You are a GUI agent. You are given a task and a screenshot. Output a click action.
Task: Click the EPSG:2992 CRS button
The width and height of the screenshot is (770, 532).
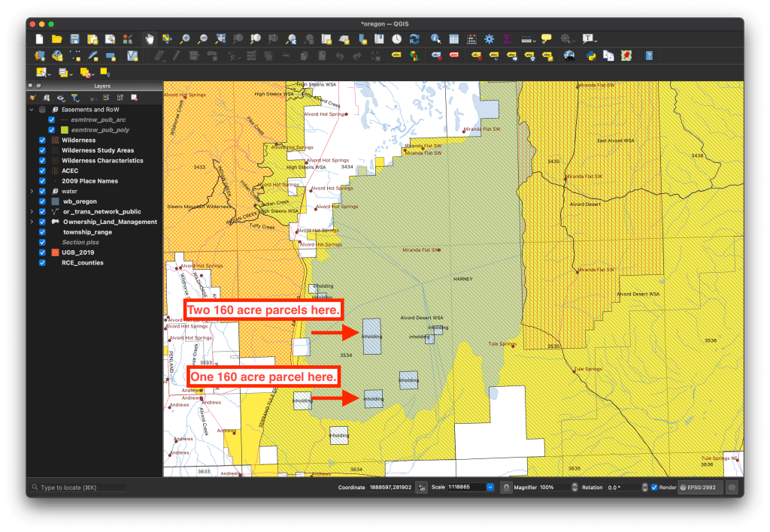point(699,487)
